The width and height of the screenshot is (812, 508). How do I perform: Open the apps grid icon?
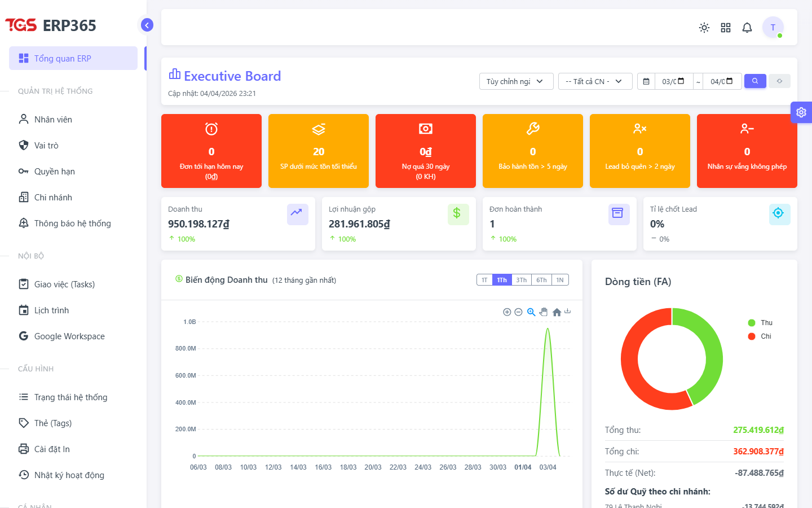(726, 28)
